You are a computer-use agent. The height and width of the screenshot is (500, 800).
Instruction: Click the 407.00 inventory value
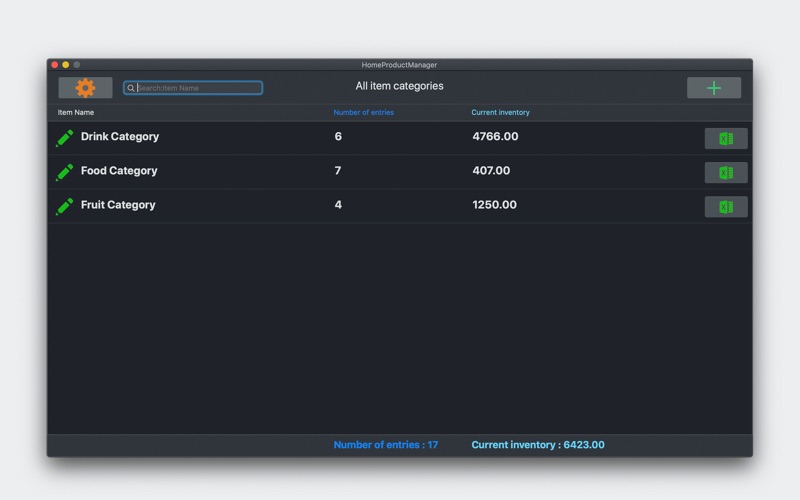491,170
